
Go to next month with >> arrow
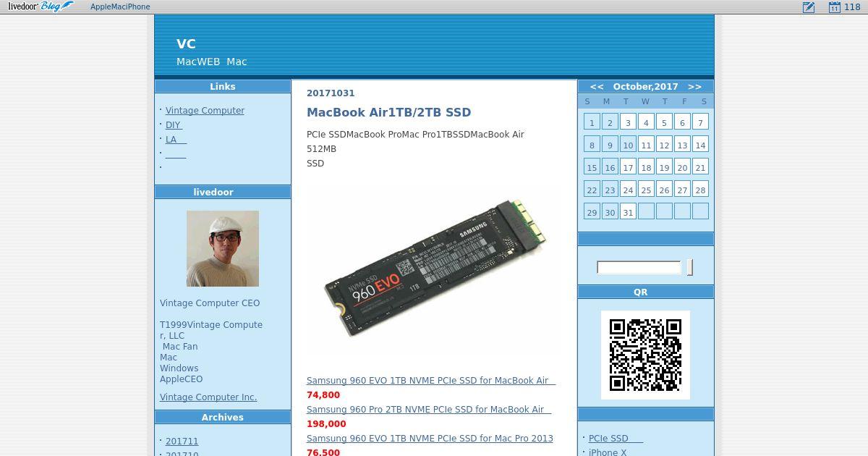click(x=694, y=87)
